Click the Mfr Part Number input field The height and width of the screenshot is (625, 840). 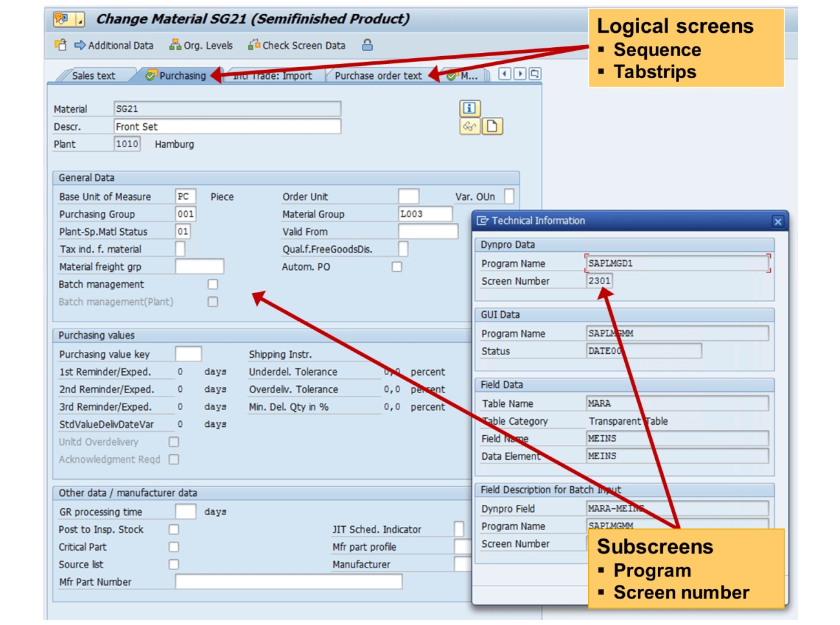289,582
